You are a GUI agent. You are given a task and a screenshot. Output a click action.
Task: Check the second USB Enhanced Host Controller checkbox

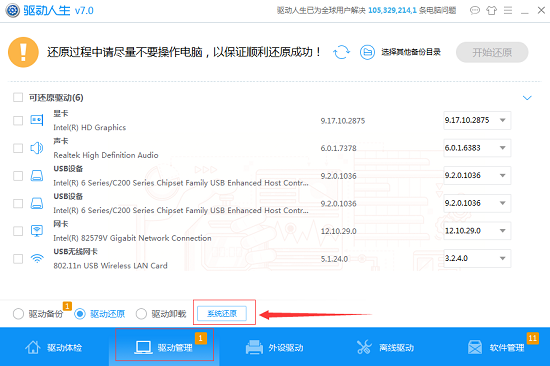(18, 203)
